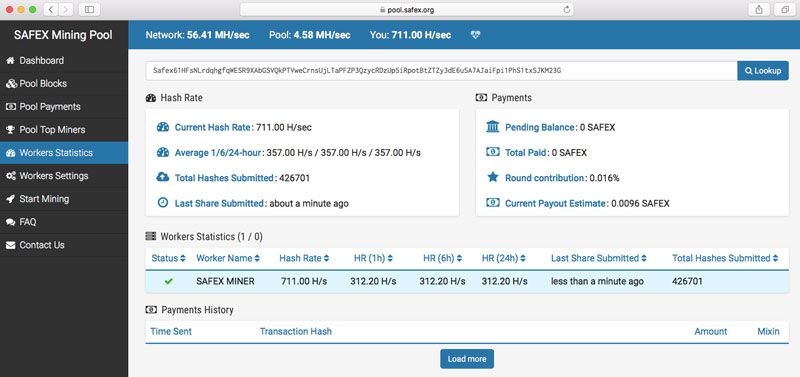Viewport: 800px width, 377px height.
Task: Sort workers by Worker Name column
Action: coord(228,259)
